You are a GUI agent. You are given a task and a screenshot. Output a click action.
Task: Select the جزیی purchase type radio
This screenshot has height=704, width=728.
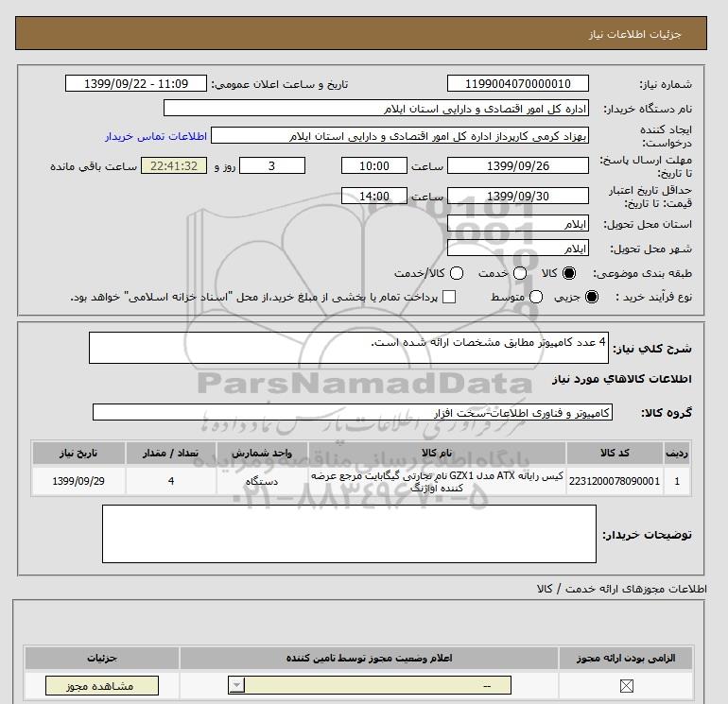tap(592, 297)
